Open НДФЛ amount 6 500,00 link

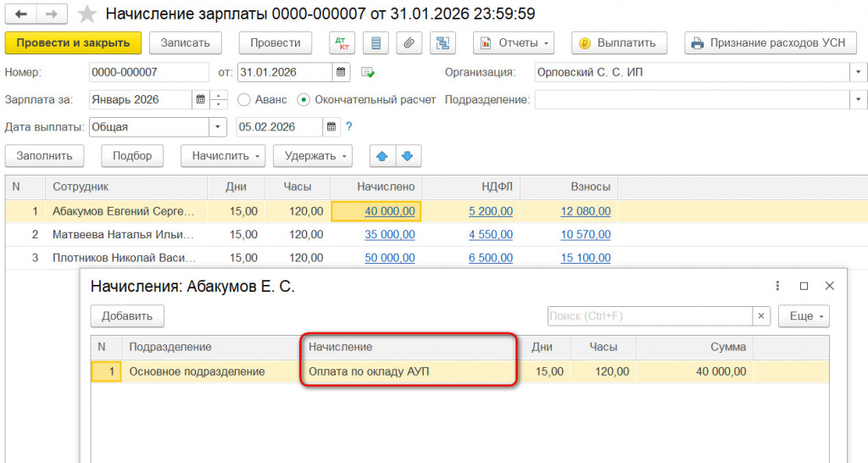pos(491,258)
